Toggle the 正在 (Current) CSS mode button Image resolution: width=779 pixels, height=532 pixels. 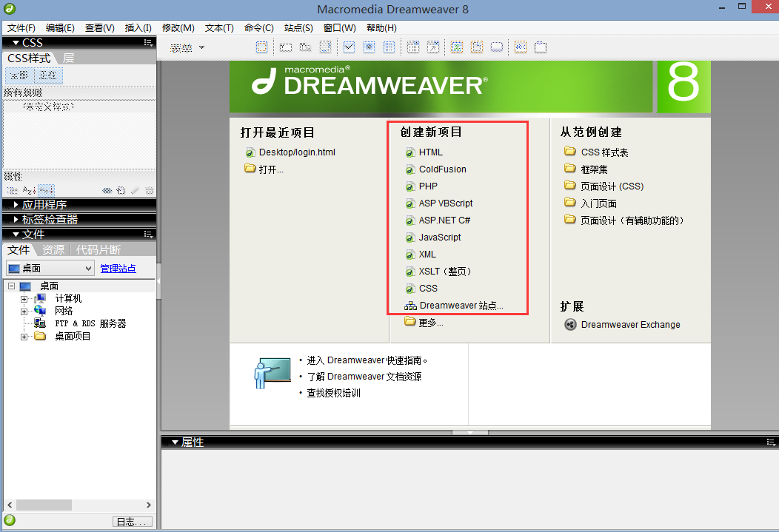click(x=48, y=75)
